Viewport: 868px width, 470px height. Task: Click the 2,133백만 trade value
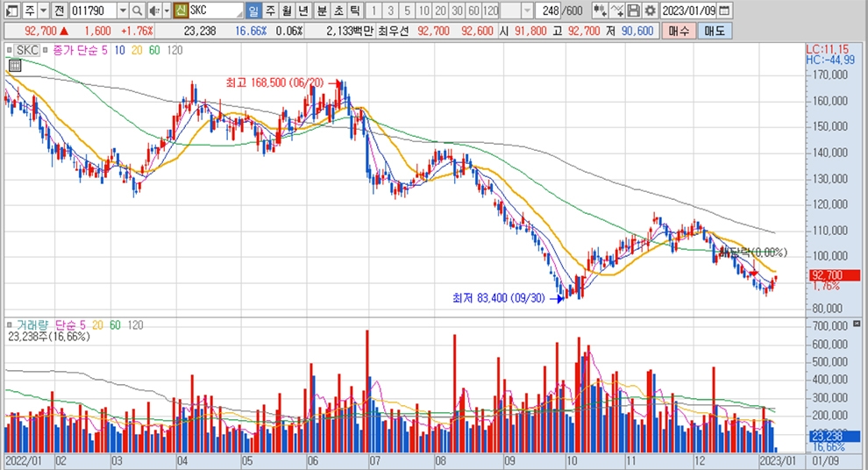[x=349, y=31]
